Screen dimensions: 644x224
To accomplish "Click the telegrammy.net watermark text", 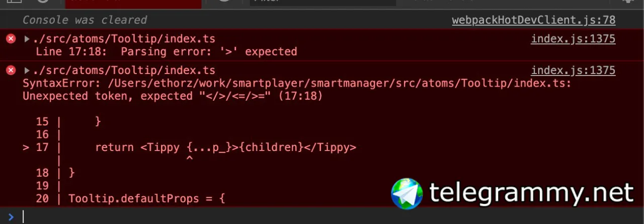I will pos(531,193).
